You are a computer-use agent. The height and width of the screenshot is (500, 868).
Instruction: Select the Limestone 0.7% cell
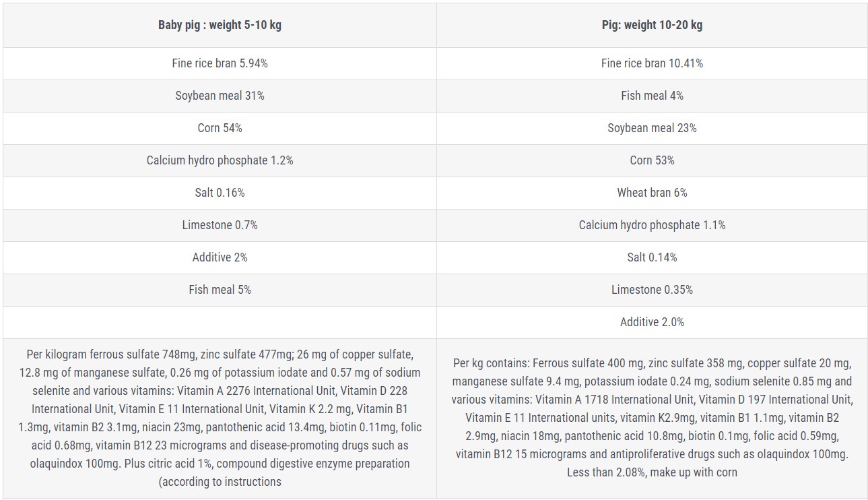click(x=220, y=225)
